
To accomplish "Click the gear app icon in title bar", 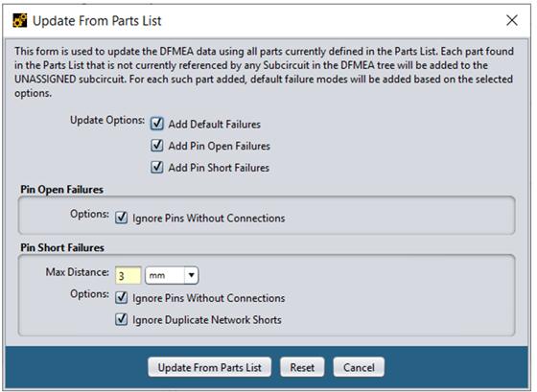I will click(20, 20).
